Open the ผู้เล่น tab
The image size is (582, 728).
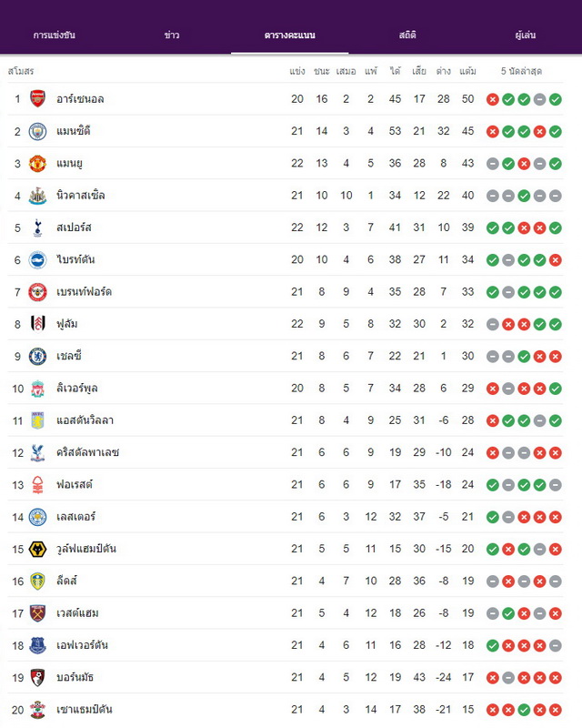click(x=526, y=35)
